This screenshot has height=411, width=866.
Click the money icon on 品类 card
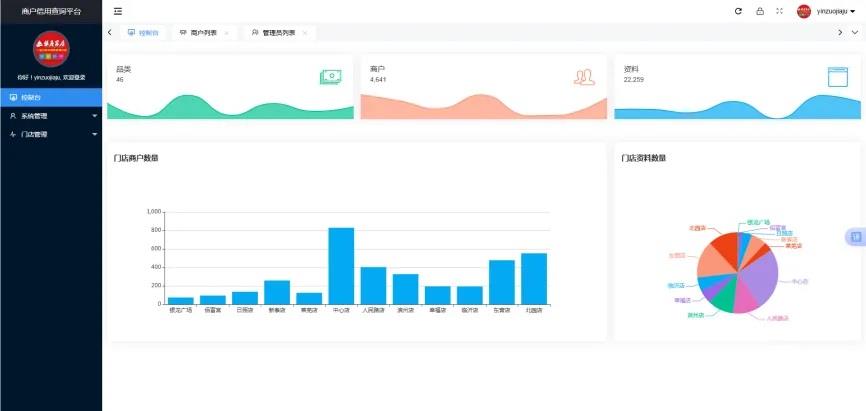tap(331, 77)
